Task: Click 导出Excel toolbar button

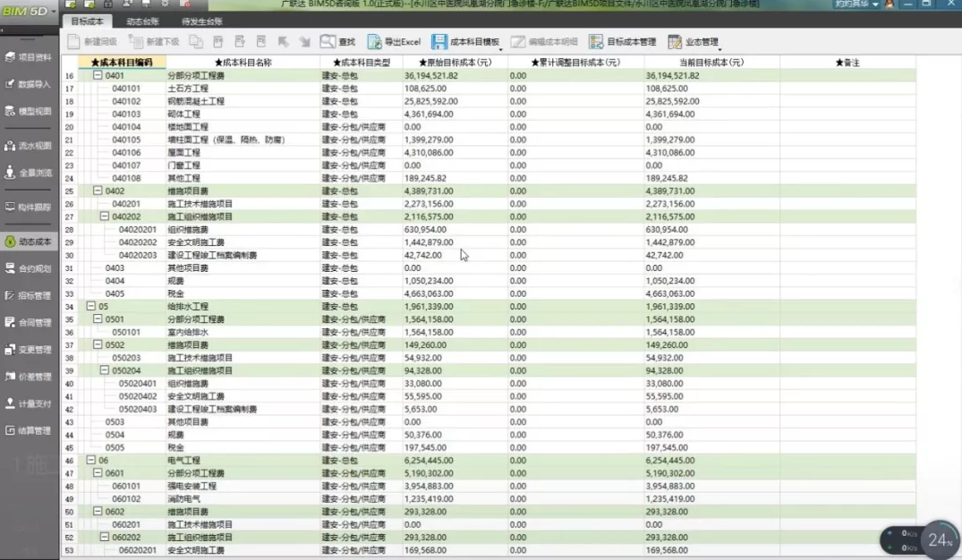Action: 394,42
